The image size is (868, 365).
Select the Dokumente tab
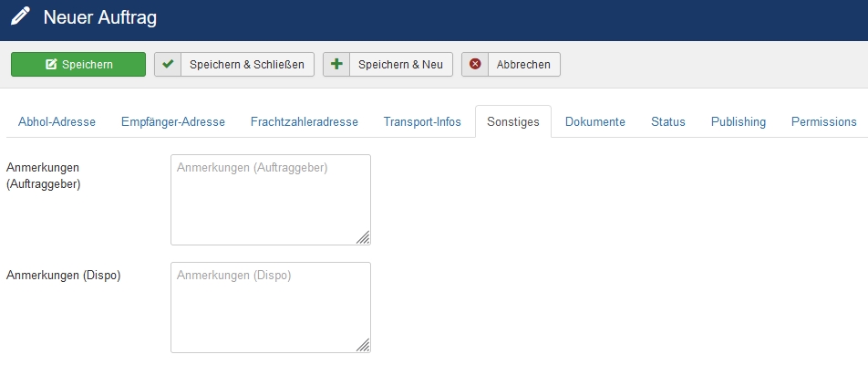[x=595, y=122]
